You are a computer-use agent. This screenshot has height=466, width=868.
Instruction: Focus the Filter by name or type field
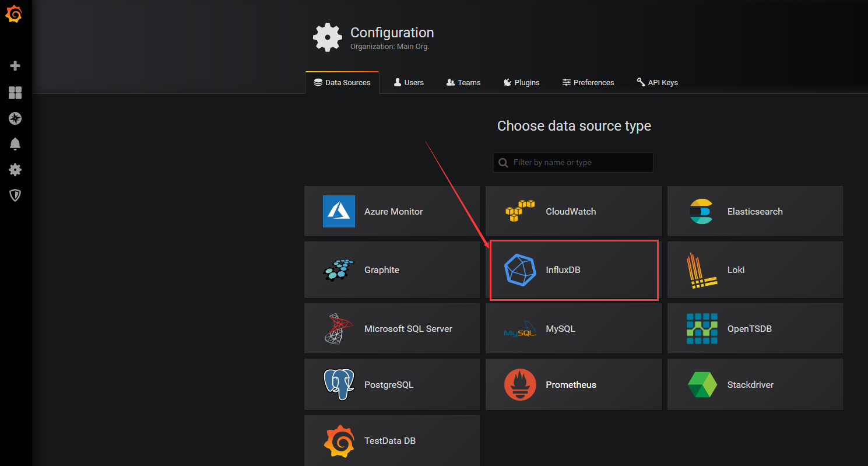pyautogui.click(x=573, y=163)
